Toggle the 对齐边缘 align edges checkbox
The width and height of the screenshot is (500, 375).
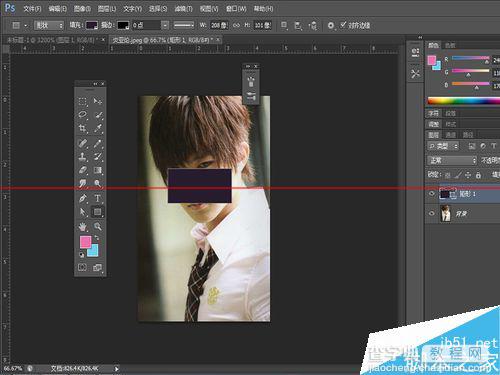point(343,25)
